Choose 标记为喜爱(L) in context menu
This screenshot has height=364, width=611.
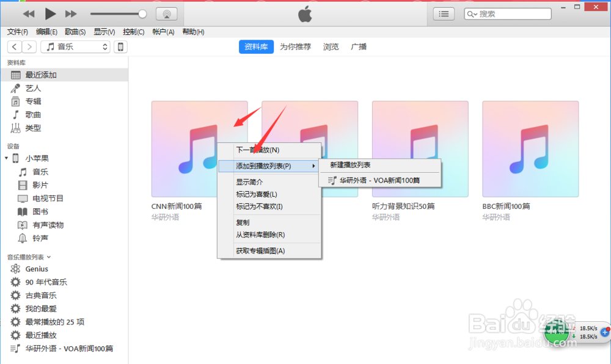[x=269, y=194]
